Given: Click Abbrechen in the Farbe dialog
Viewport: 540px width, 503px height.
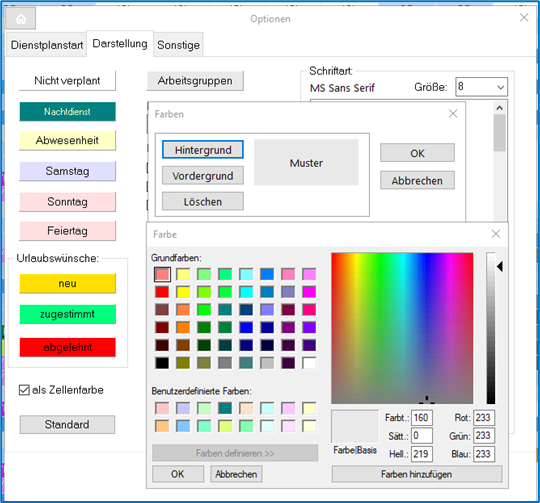Looking at the screenshot, I should (236, 474).
